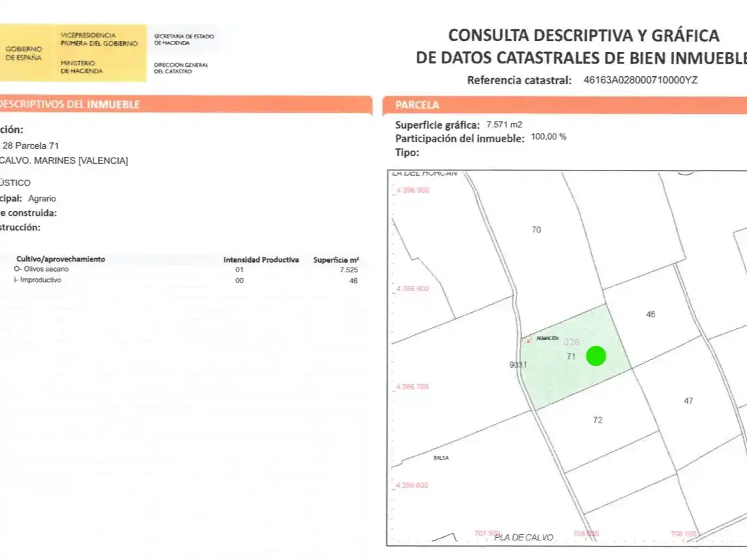Click the coordinate label 4.396.800

413,288
